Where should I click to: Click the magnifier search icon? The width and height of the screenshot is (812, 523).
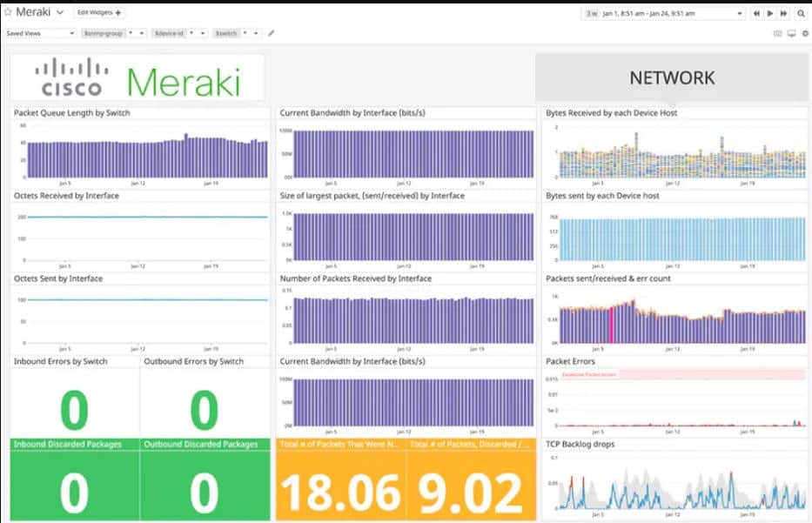[801, 13]
